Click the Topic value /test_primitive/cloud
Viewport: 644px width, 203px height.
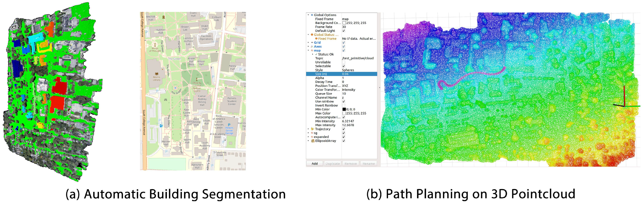click(x=358, y=58)
